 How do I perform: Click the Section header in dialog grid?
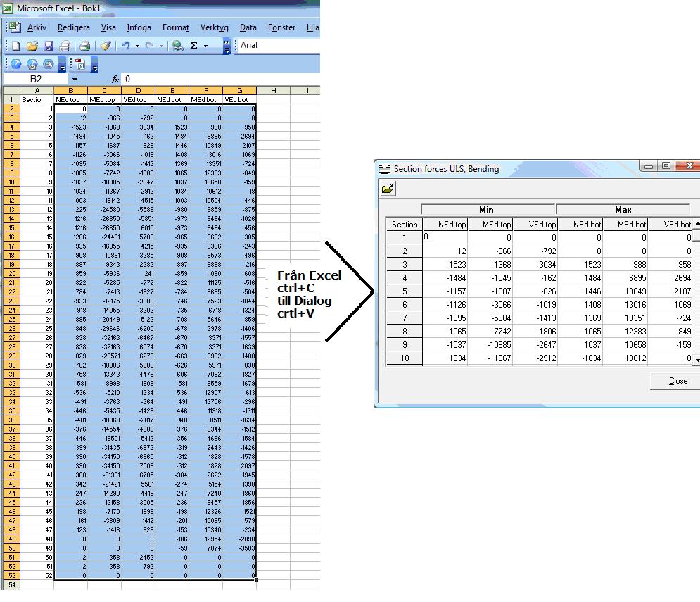click(x=405, y=225)
